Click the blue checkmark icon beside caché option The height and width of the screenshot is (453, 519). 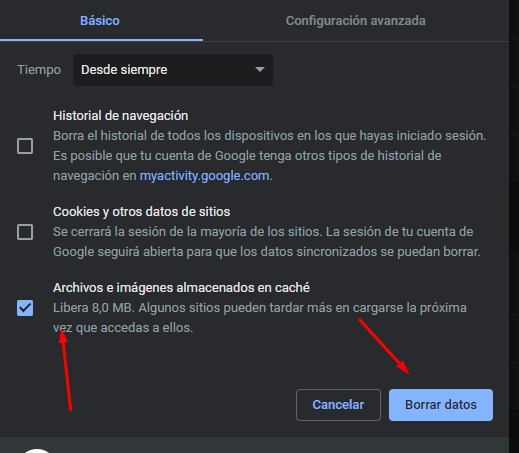click(25, 308)
